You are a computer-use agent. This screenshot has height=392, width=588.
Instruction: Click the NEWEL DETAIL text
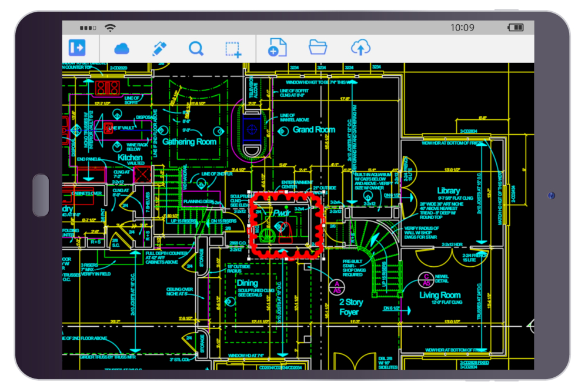[442, 279]
